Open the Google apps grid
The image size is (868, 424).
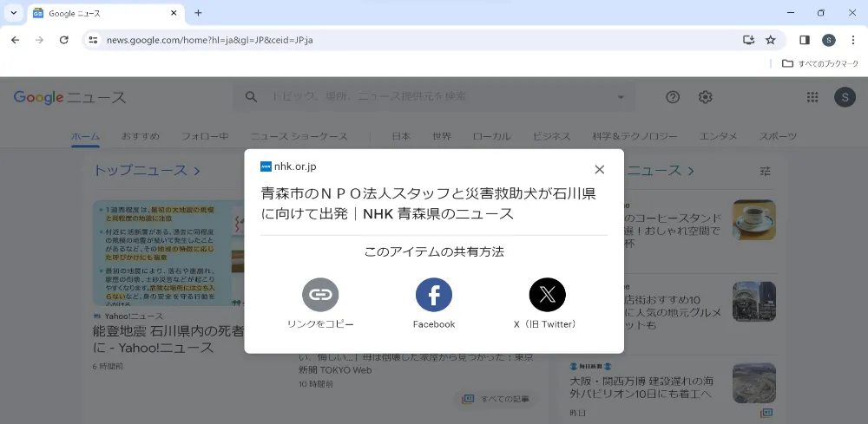point(812,97)
